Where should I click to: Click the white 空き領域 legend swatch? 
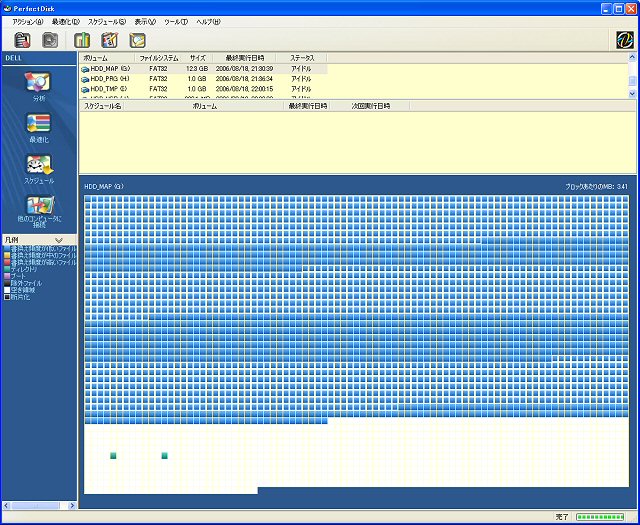pyautogui.click(x=7, y=290)
